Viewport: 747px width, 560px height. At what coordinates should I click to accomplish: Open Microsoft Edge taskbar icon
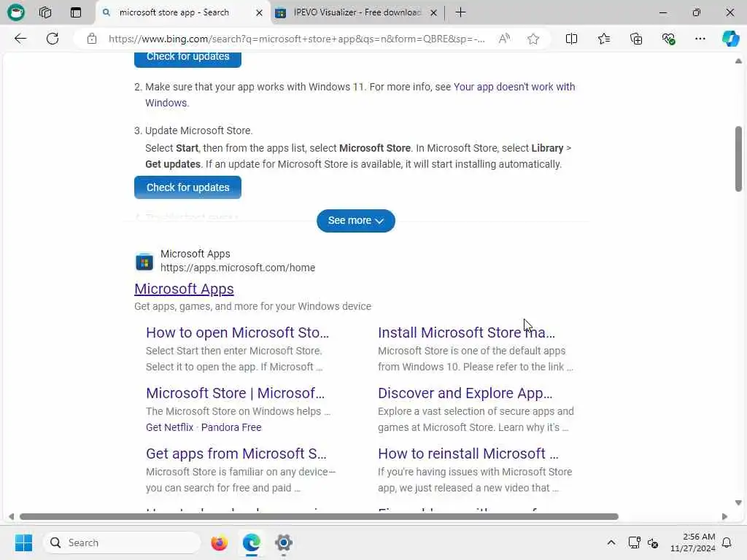(x=251, y=542)
